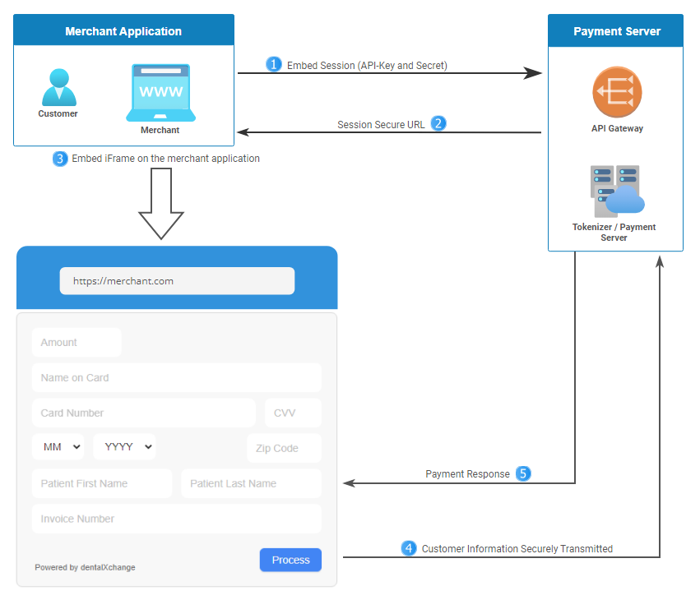Screen dimensions: 700x600
Task: Click the Merchant laptop WWW icon
Action: click(160, 92)
